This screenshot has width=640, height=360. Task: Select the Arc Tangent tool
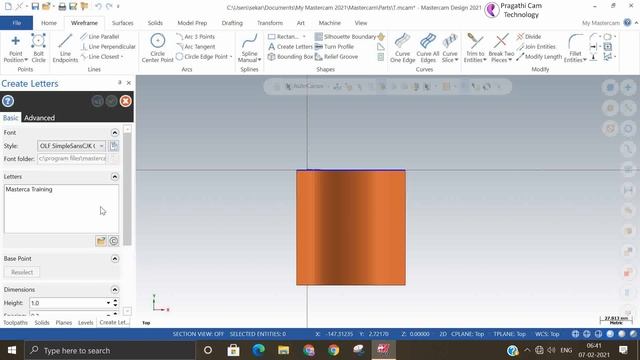(x=196, y=47)
